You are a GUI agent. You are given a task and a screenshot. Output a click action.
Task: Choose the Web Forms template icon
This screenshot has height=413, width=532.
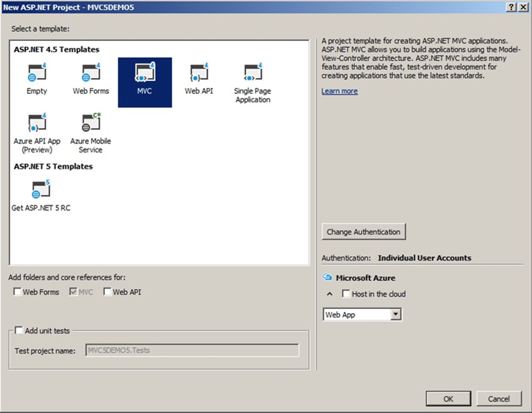(x=91, y=73)
